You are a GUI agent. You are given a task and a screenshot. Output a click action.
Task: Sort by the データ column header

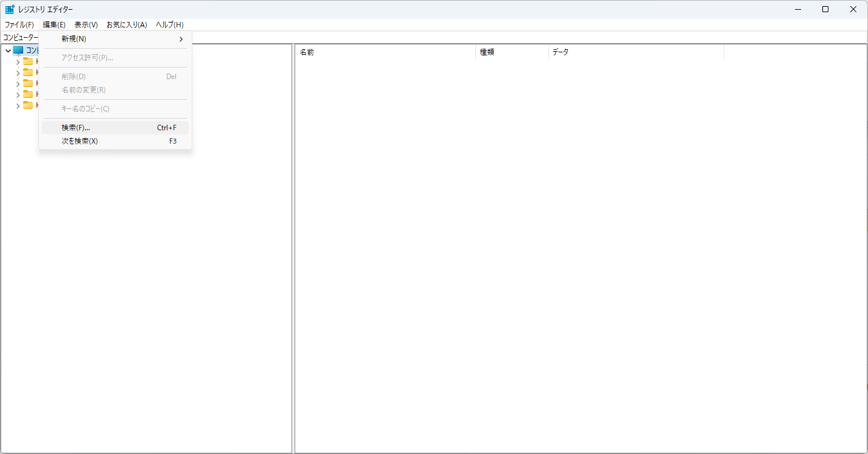tap(636, 52)
